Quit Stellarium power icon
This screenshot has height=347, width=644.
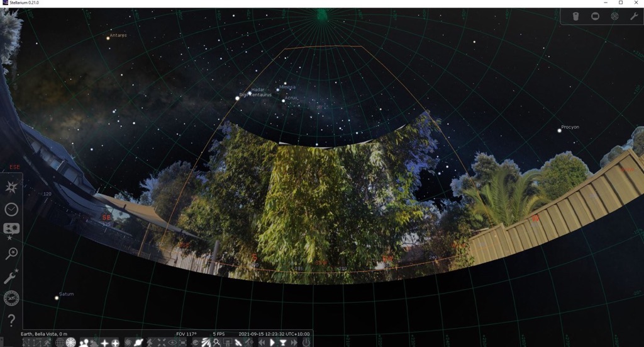pyautogui.click(x=306, y=342)
